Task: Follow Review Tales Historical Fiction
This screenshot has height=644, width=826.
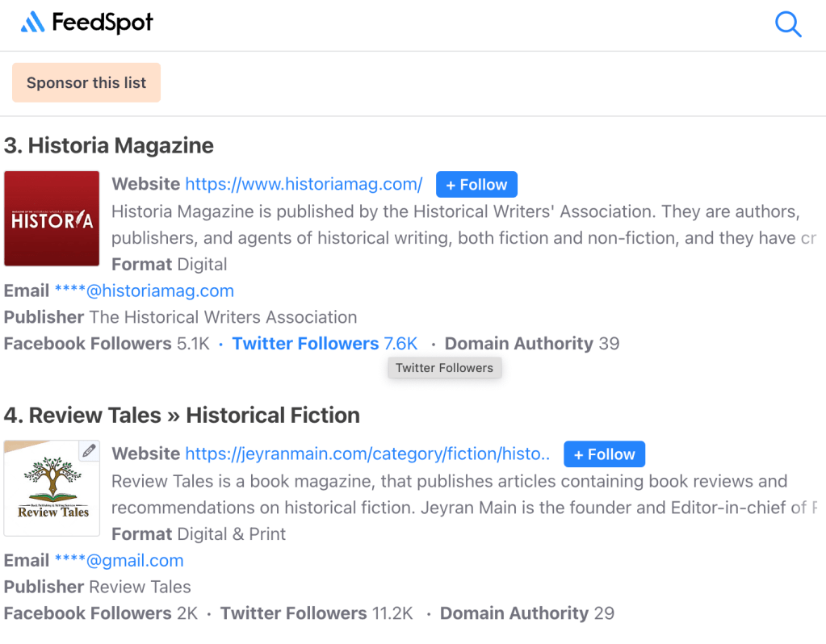Action: [x=604, y=454]
